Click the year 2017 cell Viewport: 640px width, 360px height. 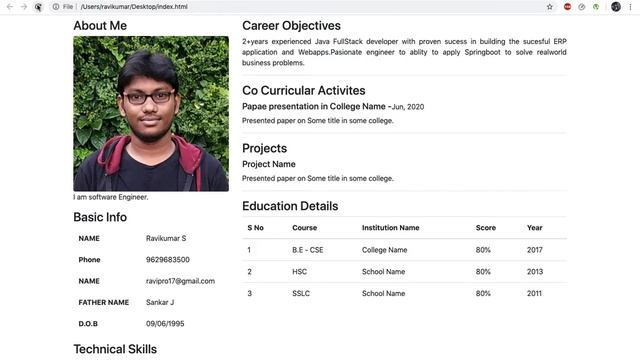535,250
